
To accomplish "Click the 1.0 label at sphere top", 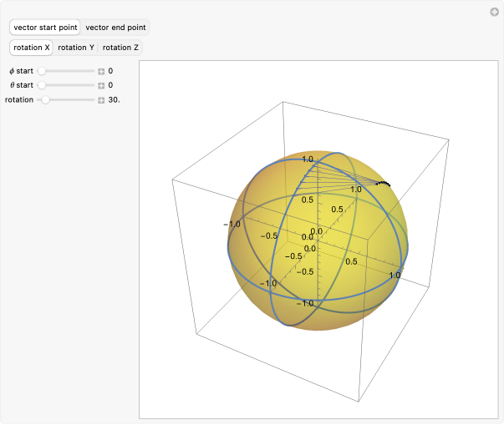I will pos(308,159).
